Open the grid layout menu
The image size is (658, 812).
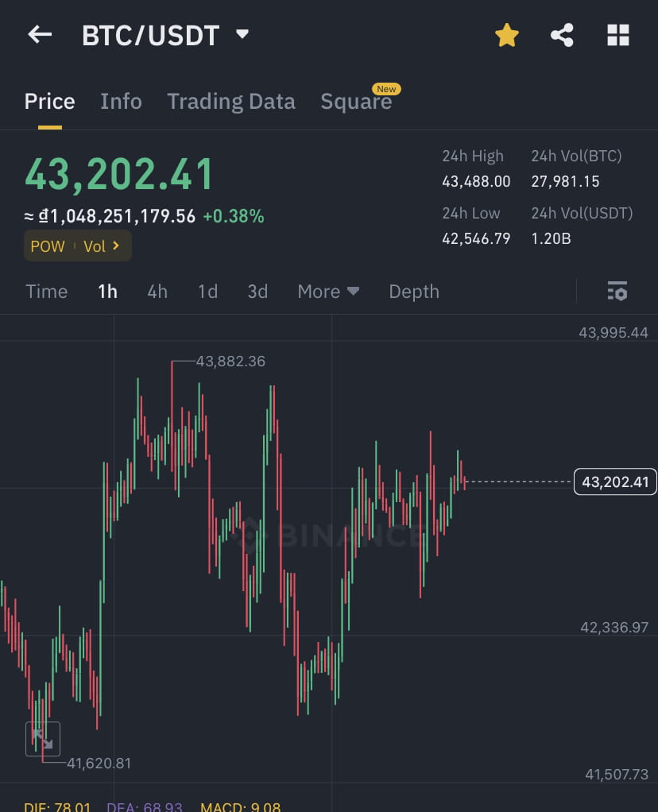[x=618, y=35]
